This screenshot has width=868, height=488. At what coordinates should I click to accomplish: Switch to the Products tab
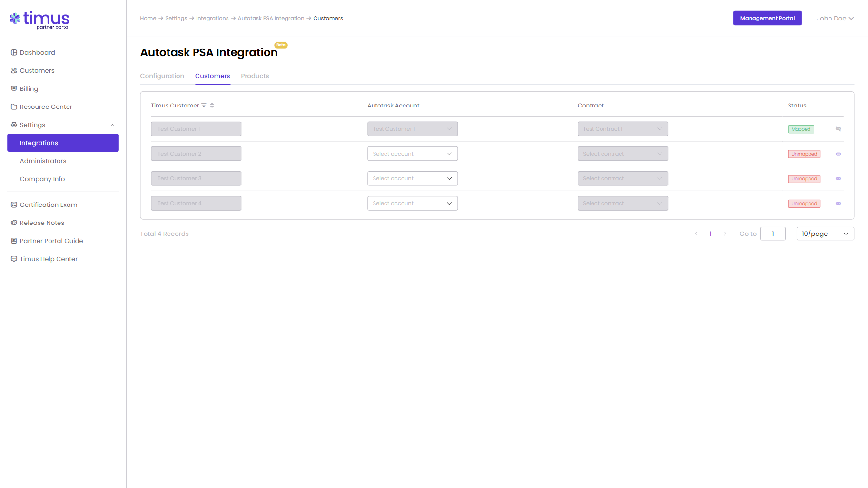point(255,76)
